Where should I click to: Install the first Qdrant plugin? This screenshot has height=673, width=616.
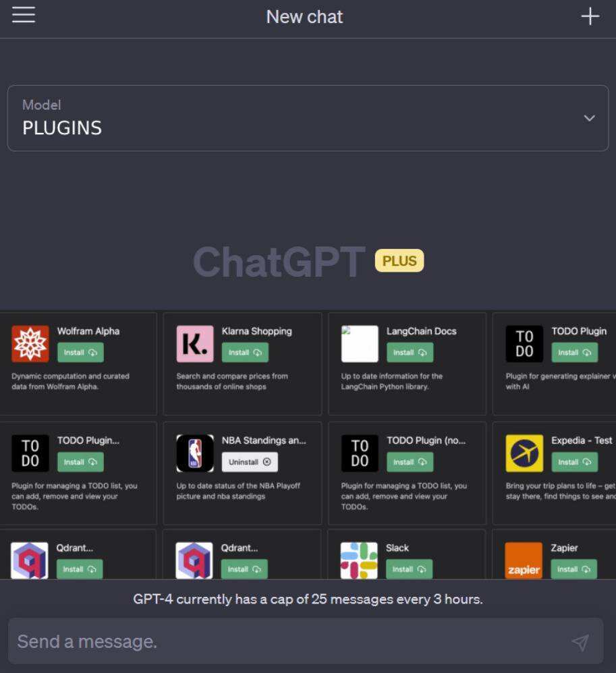(80, 569)
